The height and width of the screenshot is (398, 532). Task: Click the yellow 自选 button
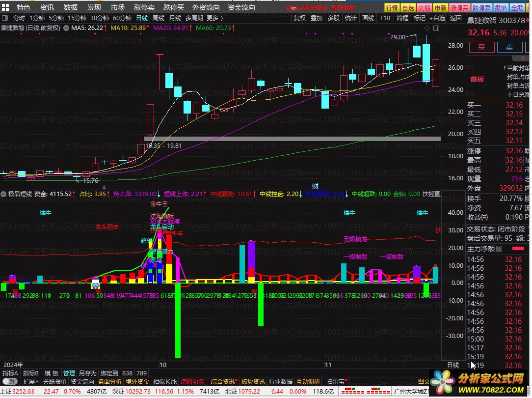point(408,7)
